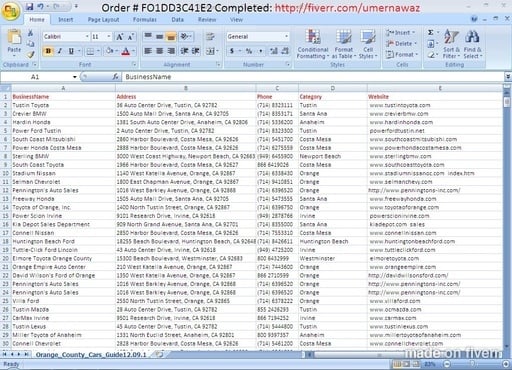The height and width of the screenshot is (370, 512).
Task: Click Merge and Center
Action: coord(210,51)
